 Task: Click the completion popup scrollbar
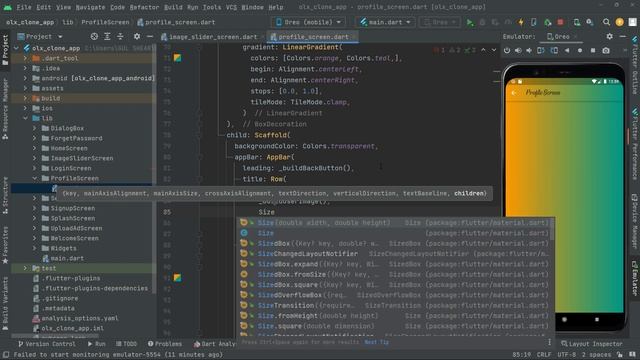[x=552, y=229]
